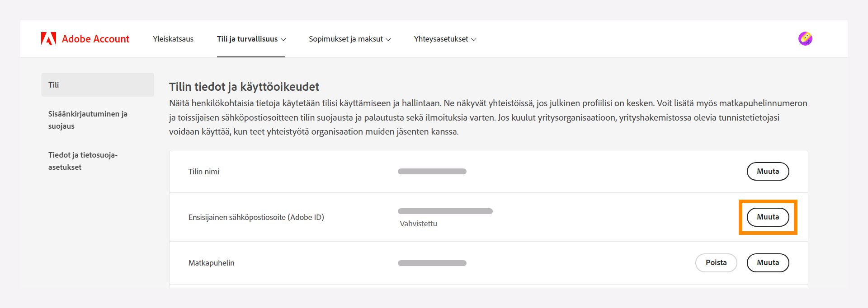
Task: Click the Vahvistettu status label
Action: click(418, 223)
